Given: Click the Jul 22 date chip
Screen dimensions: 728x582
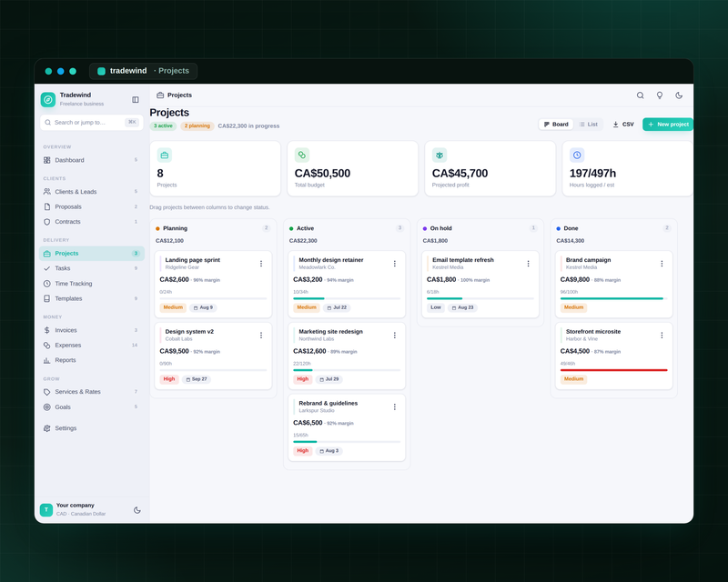Looking at the screenshot, I should coord(337,307).
